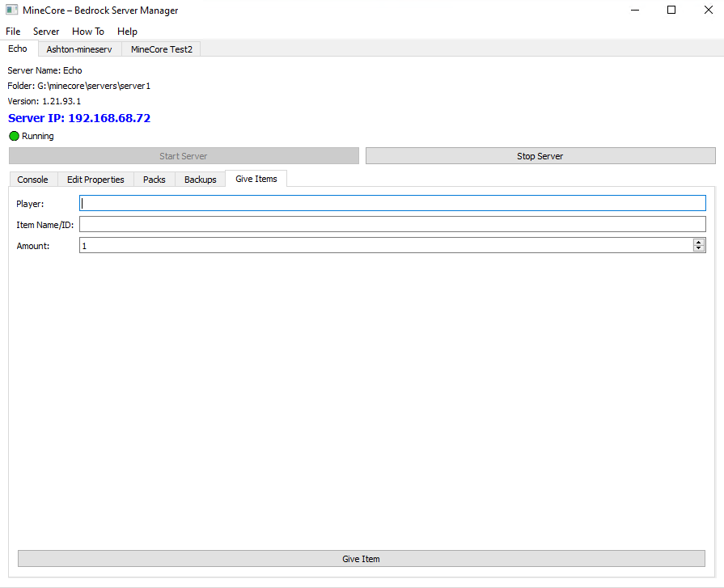Click the Item Name/ID: label
This screenshot has height=588, width=724.
(44, 225)
